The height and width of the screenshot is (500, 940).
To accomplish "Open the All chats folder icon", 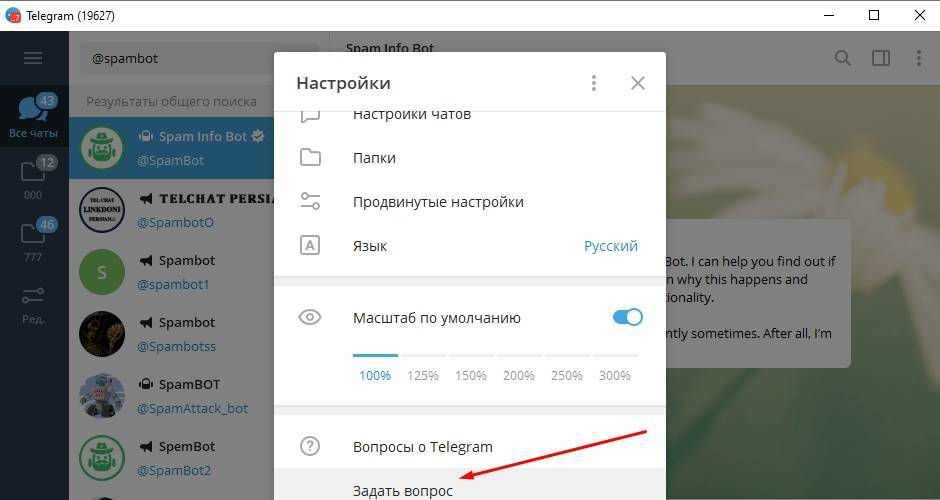I will 34,116.
